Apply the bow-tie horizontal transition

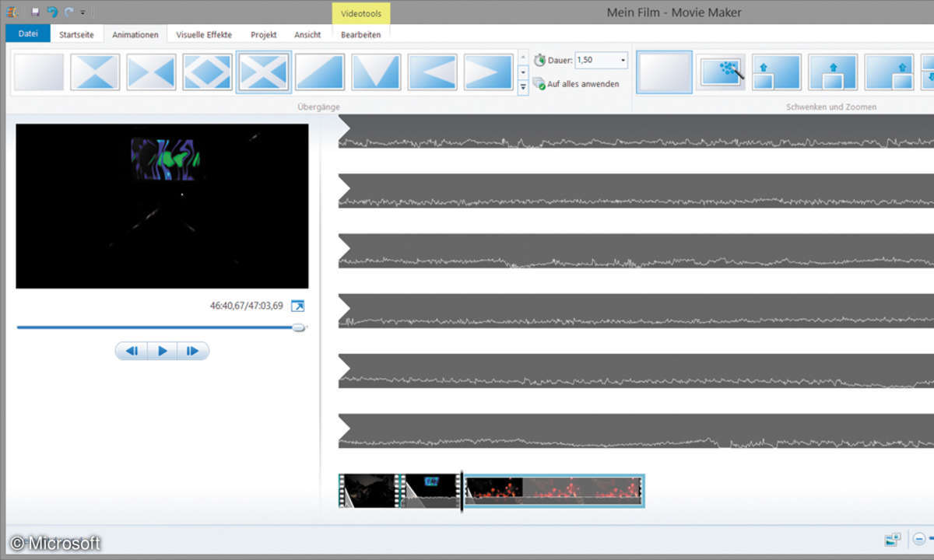click(151, 72)
